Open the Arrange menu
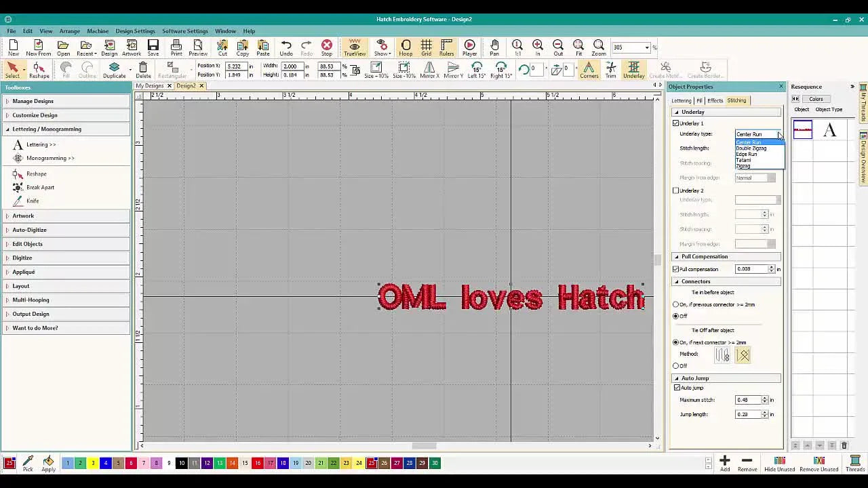This screenshot has width=868, height=488. coord(69,31)
